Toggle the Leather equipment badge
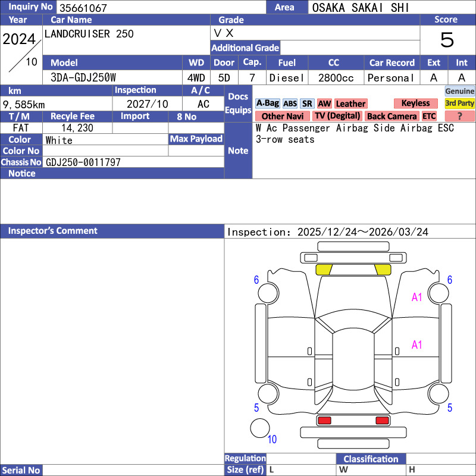The height and width of the screenshot is (476, 476). (x=350, y=104)
